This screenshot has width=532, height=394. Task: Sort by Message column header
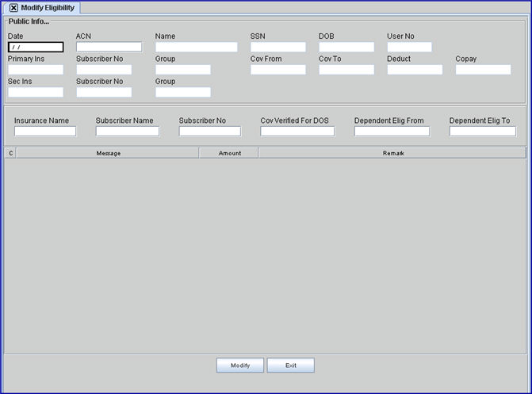tap(108, 153)
